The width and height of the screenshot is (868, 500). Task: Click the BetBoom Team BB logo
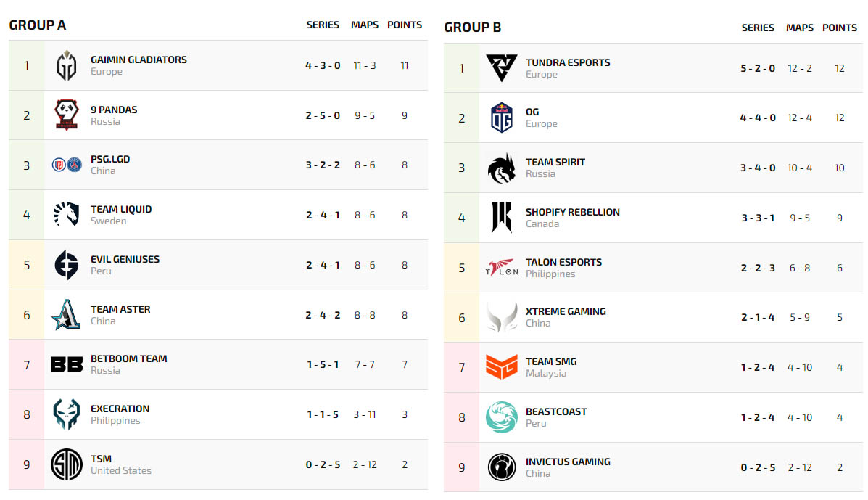tap(67, 364)
